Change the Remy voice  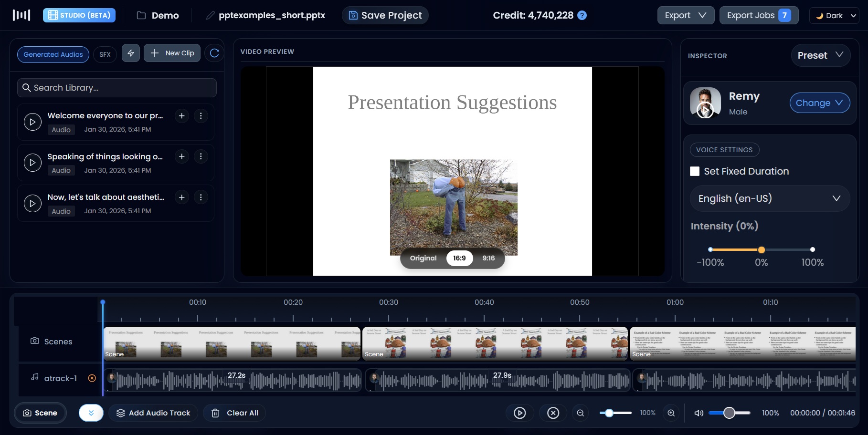click(x=820, y=103)
